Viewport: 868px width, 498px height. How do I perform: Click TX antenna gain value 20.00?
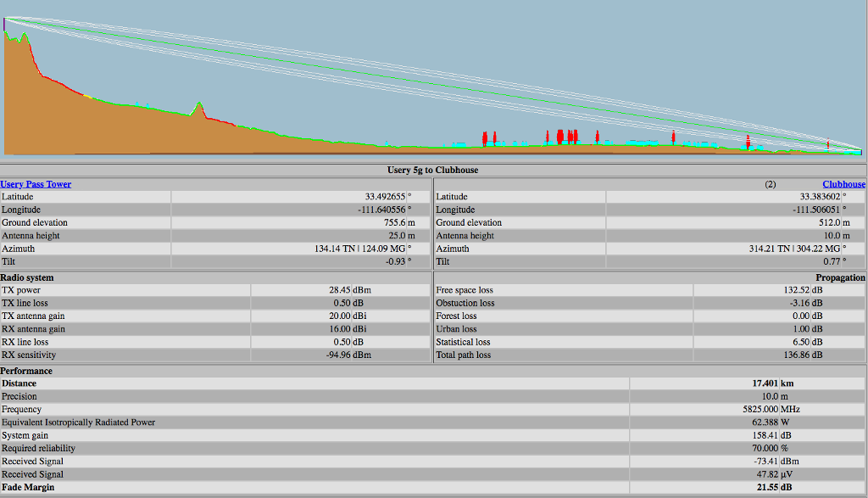point(339,316)
